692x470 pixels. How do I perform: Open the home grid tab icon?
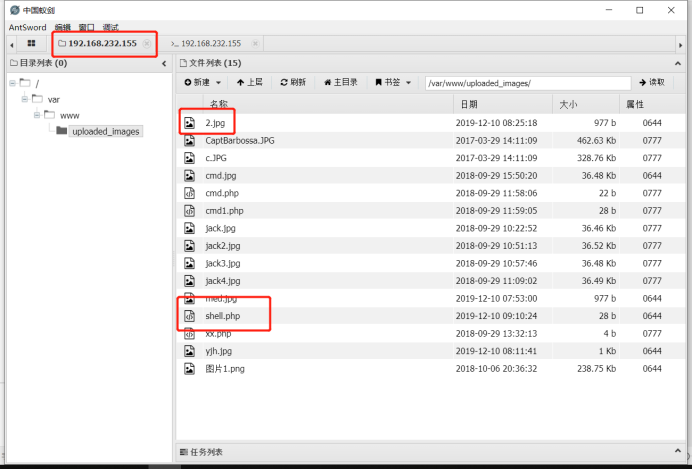(31, 43)
